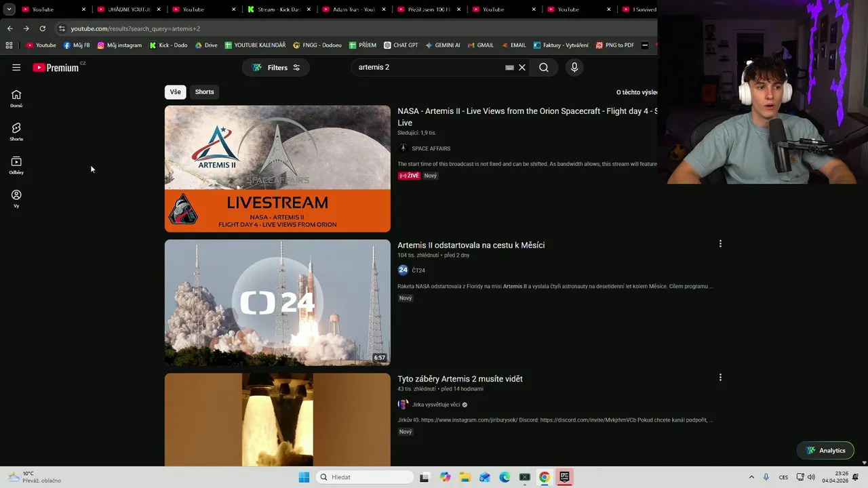This screenshot has height=488, width=868.
Task: Open Odběry subscriptions in the sidebar
Action: pos(16,165)
